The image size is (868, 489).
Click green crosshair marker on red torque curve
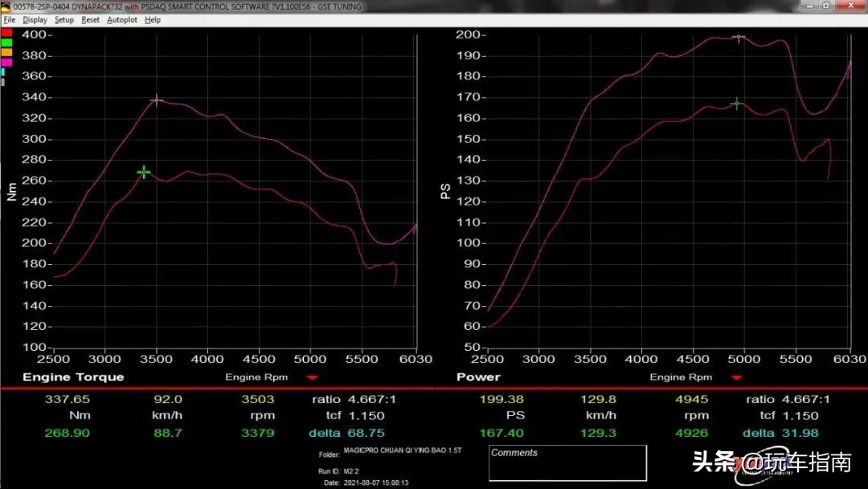143,172
